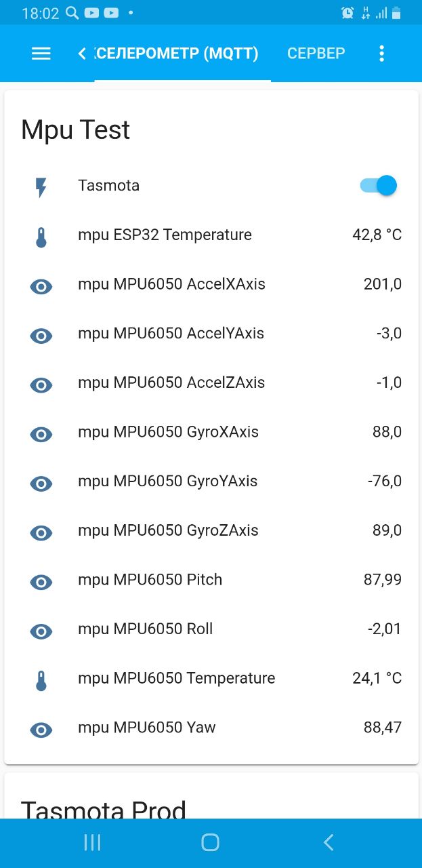Tap the MPU6050 Temperature thermometer icon
This screenshot has height=868, width=422.
(41, 680)
